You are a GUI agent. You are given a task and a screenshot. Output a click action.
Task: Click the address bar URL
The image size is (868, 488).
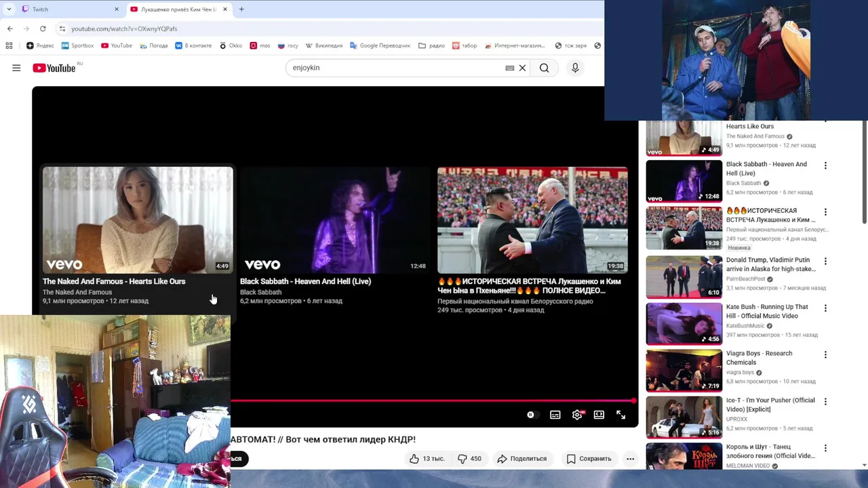click(x=124, y=28)
